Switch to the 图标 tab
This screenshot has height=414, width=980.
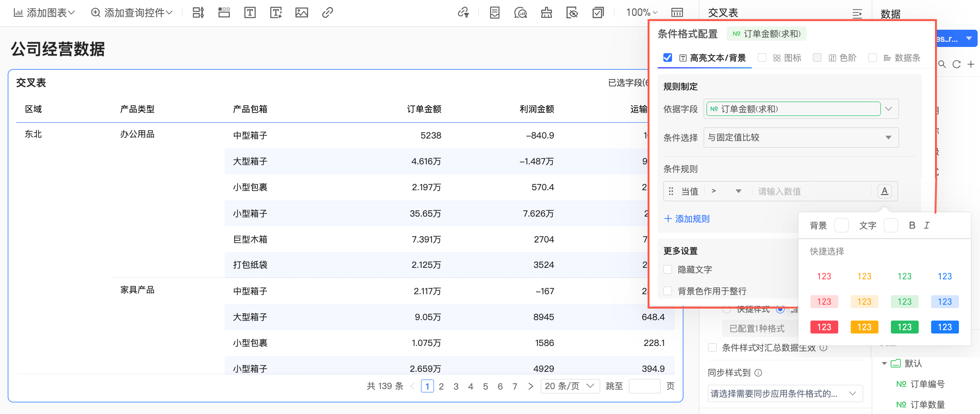click(x=787, y=58)
